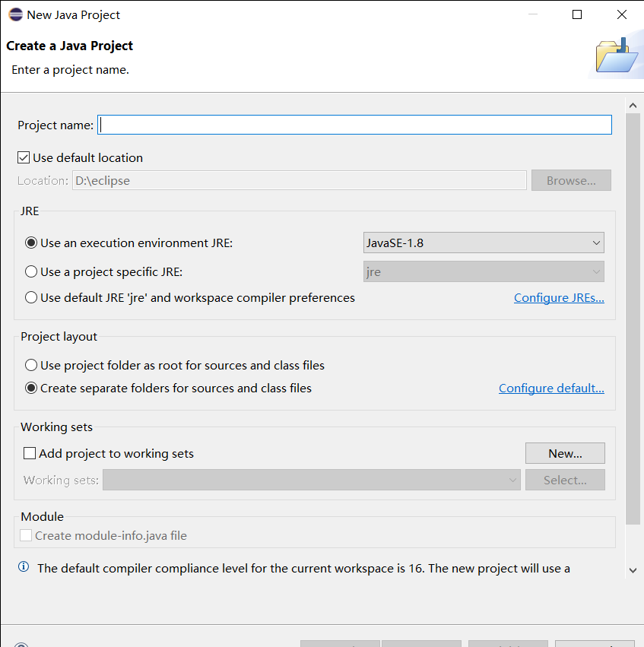
Task: Open the Configure JREs link
Action: (559, 298)
